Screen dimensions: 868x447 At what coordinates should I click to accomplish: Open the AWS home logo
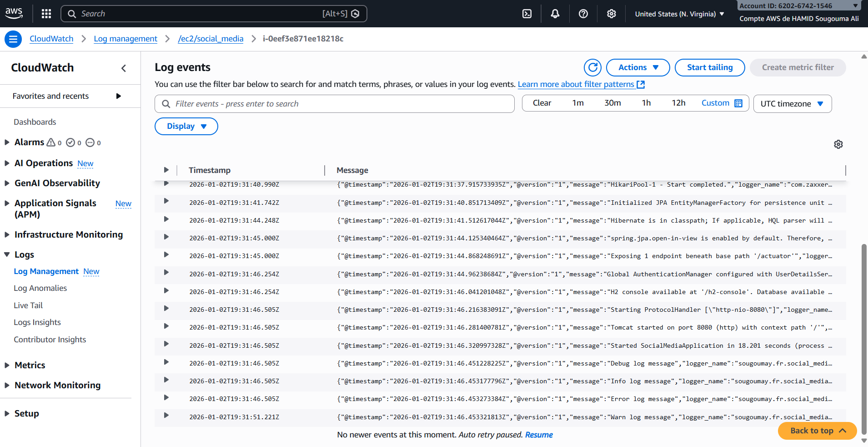pyautogui.click(x=14, y=13)
